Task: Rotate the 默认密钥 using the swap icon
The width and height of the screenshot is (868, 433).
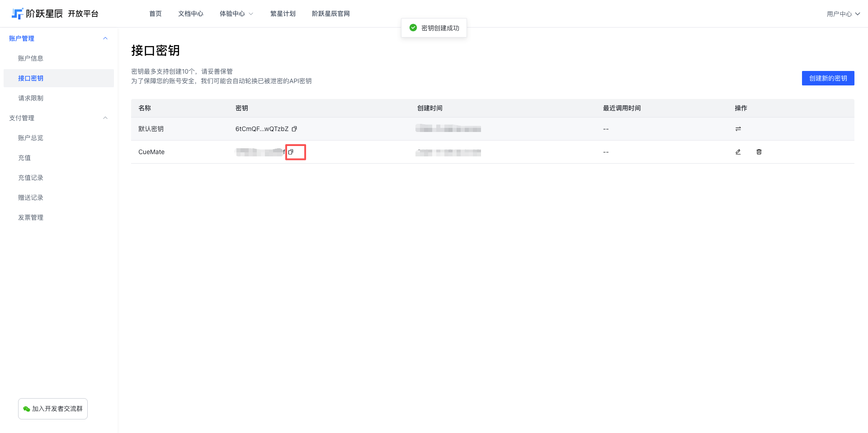Action: pos(738,129)
